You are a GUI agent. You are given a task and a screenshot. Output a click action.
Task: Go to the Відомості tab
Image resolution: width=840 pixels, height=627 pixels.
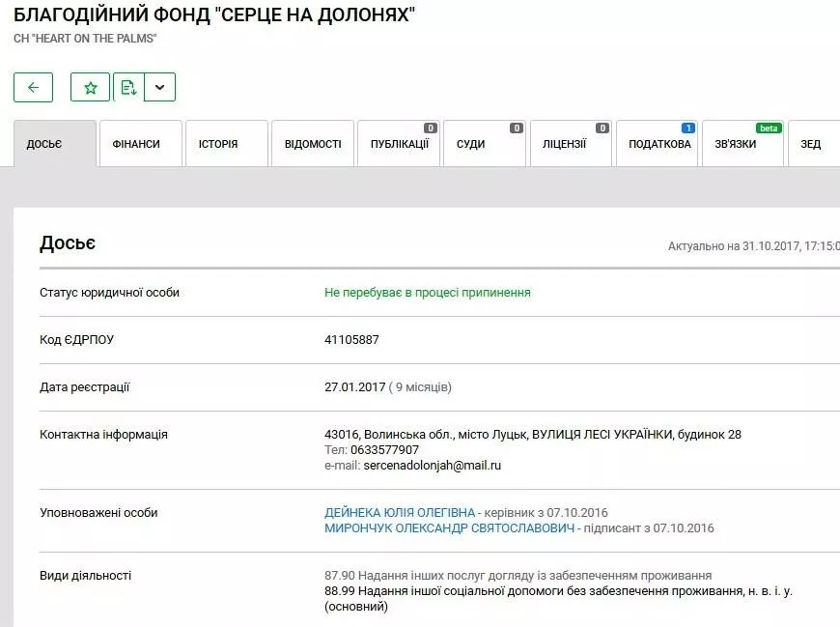tap(313, 144)
